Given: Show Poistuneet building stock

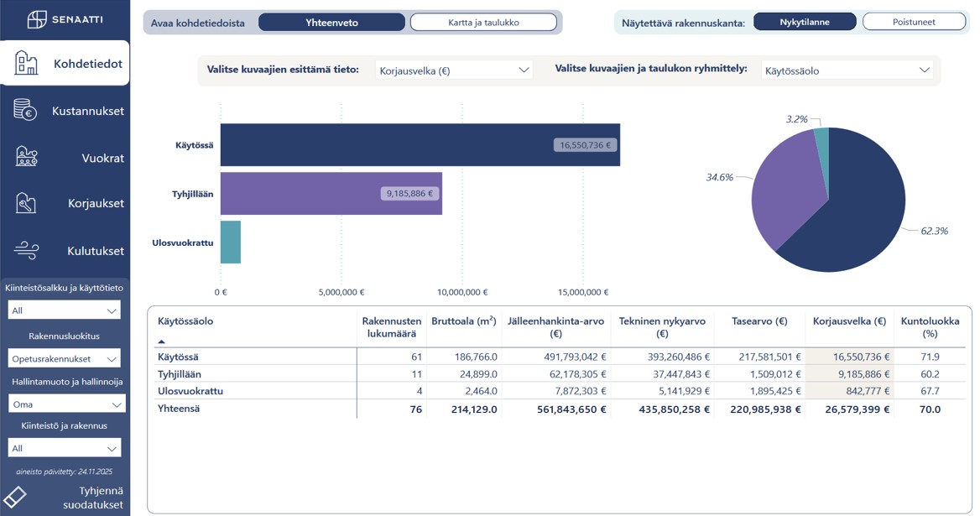Looking at the screenshot, I should (914, 22).
